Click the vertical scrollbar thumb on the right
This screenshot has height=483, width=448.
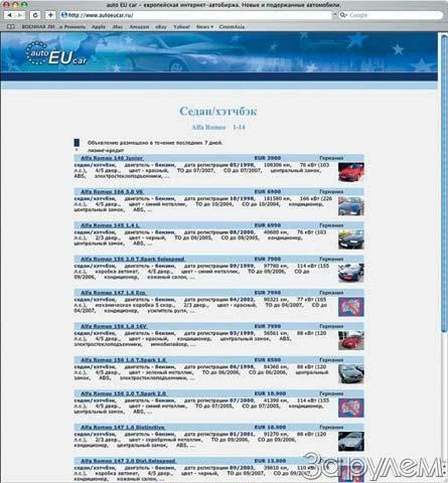(x=444, y=182)
